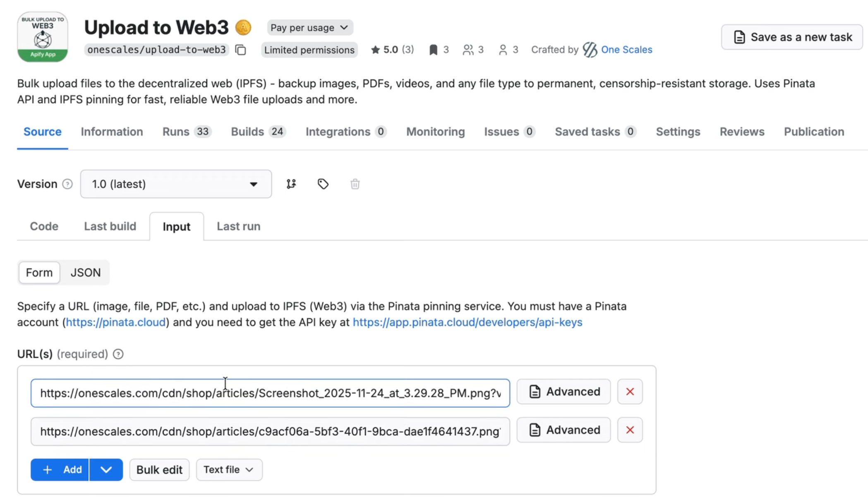
Task: Remove the first URL with the red X
Action: click(x=630, y=391)
